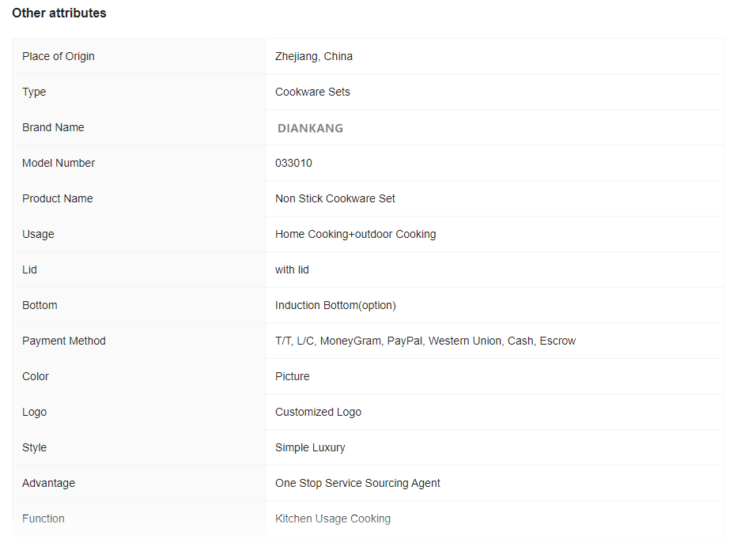
Task: Select the 'Cookware Sets' type value
Action: (x=312, y=92)
